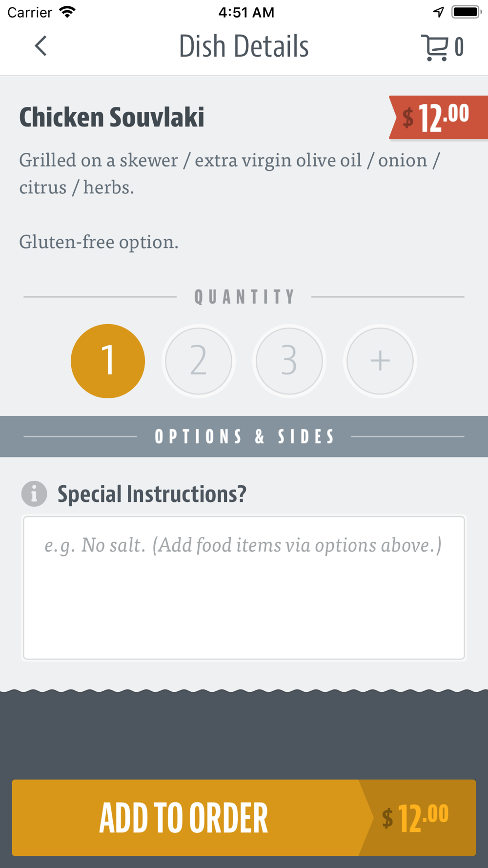
Task: Tap the battery indicator icon
Action: 467,12
